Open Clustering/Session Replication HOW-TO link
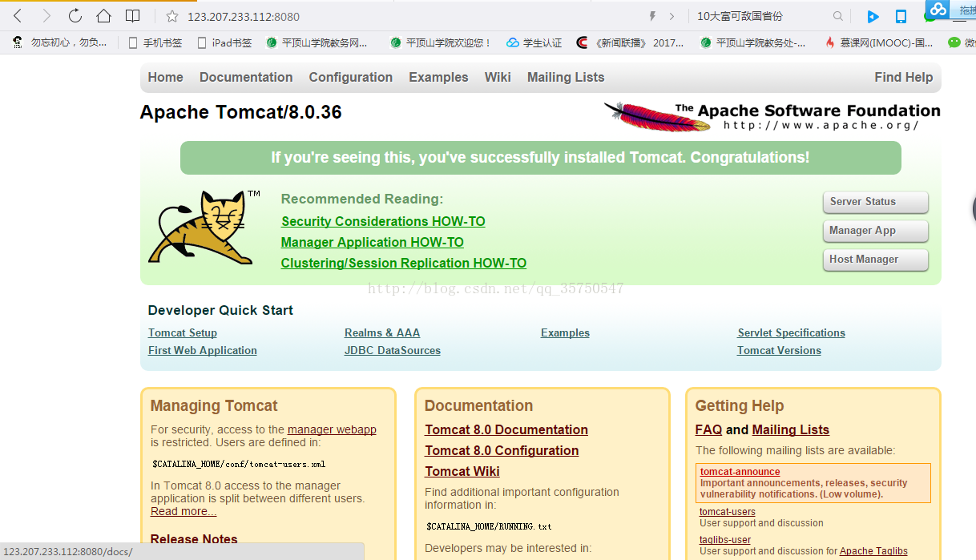This screenshot has width=976, height=560. coord(404,263)
